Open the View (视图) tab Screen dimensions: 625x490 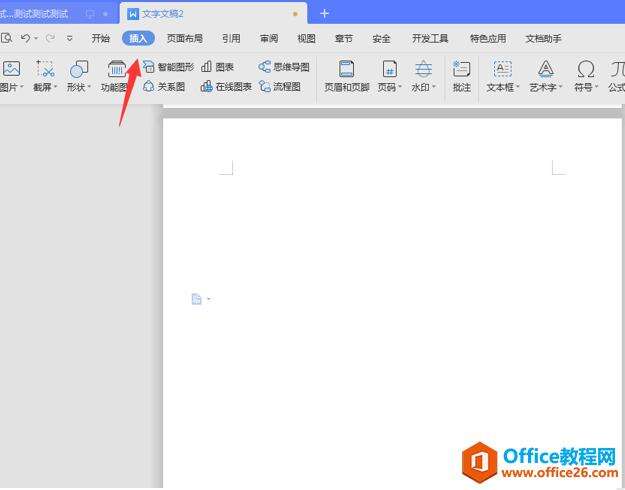click(x=306, y=38)
